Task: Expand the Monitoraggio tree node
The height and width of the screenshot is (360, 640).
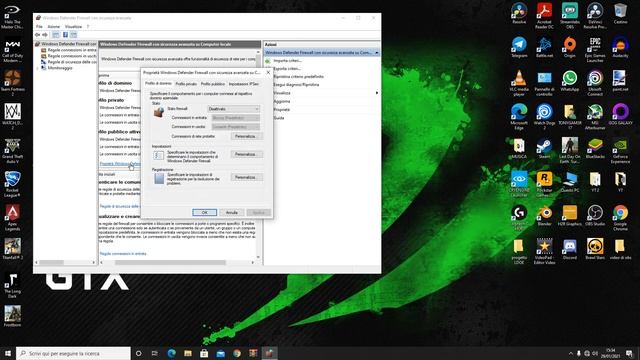Action: tap(38, 68)
